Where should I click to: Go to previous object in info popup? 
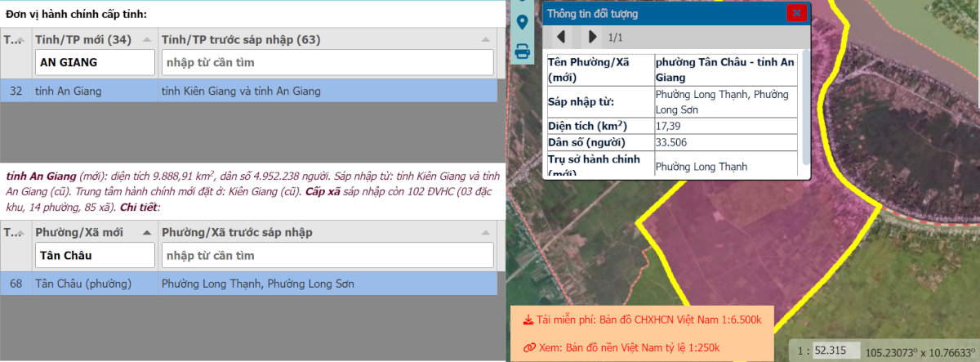[x=561, y=37]
